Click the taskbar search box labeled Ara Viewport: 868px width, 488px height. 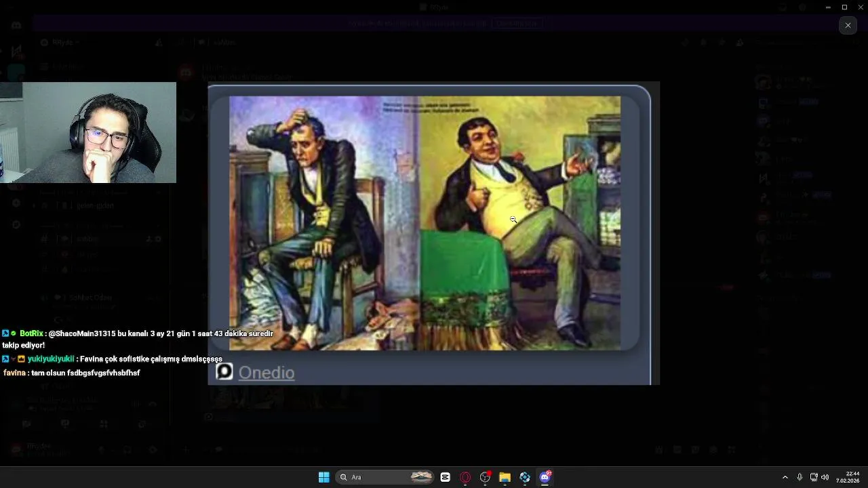pos(386,477)
